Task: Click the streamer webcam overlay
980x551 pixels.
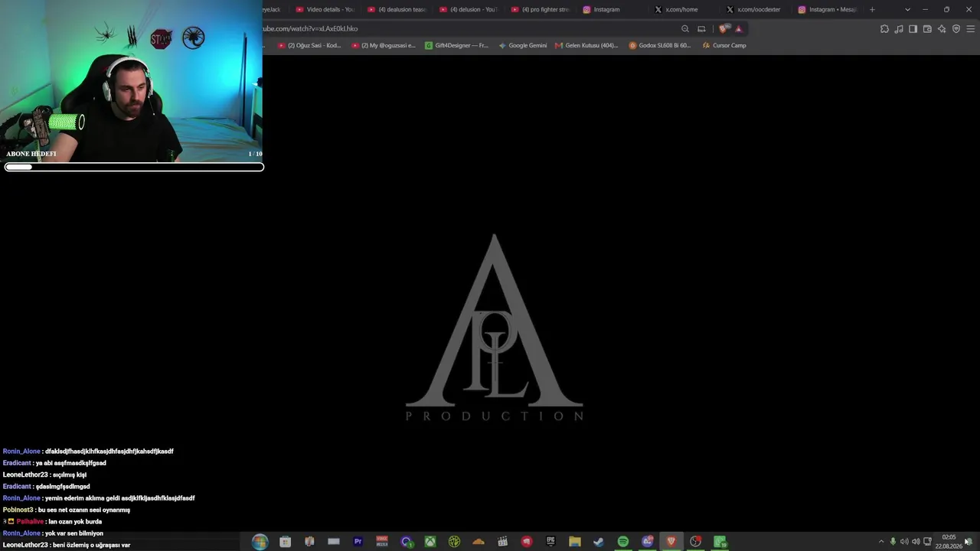Action: [131, 80]
